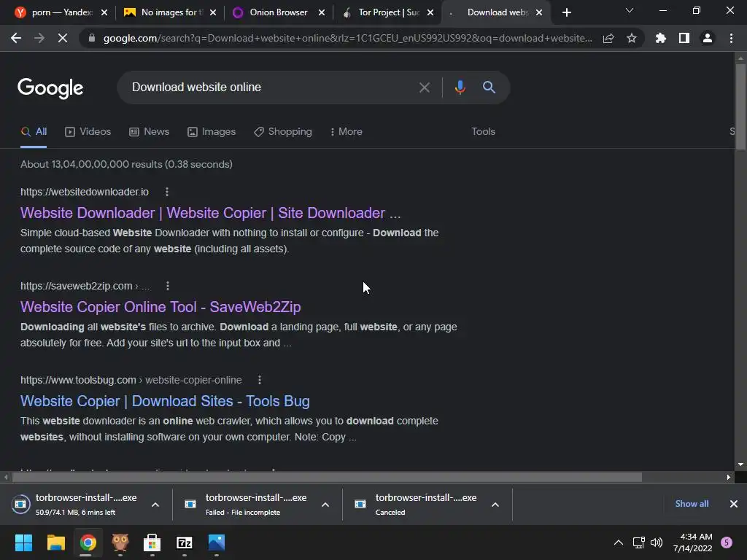Open the tab search dropdown

[x=630, y=10]
